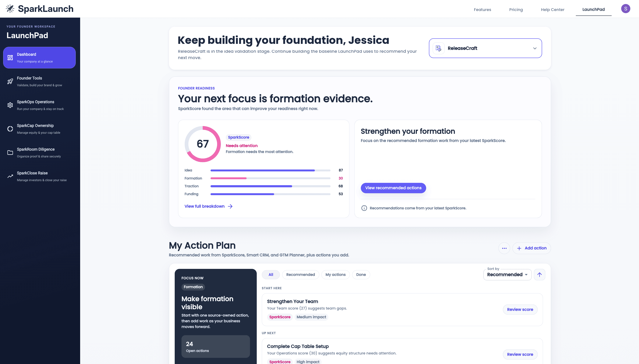Click the Idea score progress bar
Image resolution: width=639 pixels, height=364 pixels.
[x=270, y=171]
